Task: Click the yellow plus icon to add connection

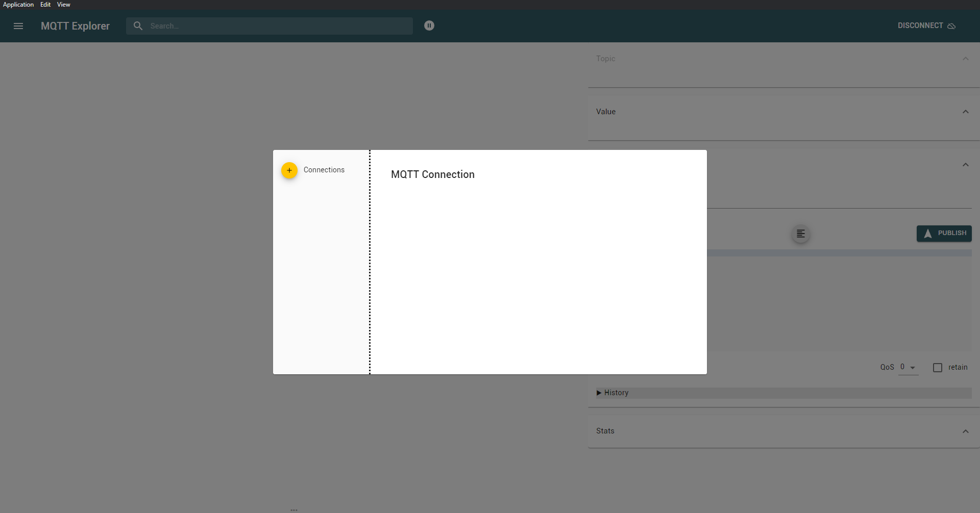Action: (289, 170)
